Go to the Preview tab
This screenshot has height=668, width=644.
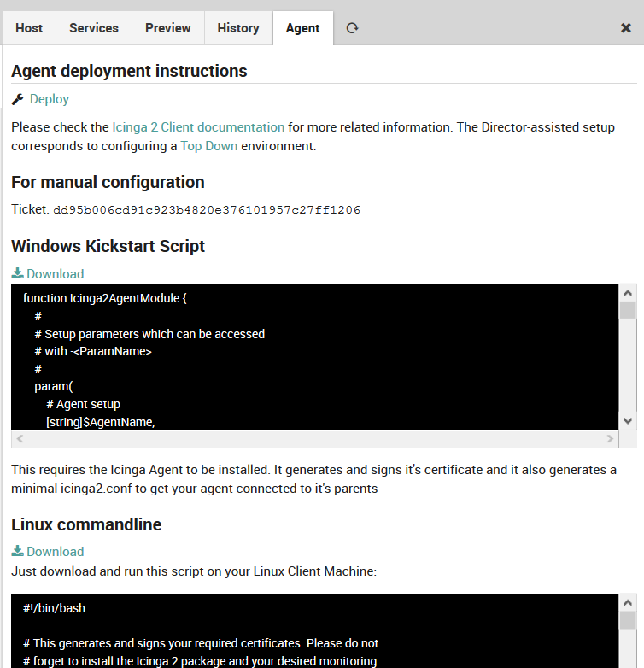click(168, 28)
